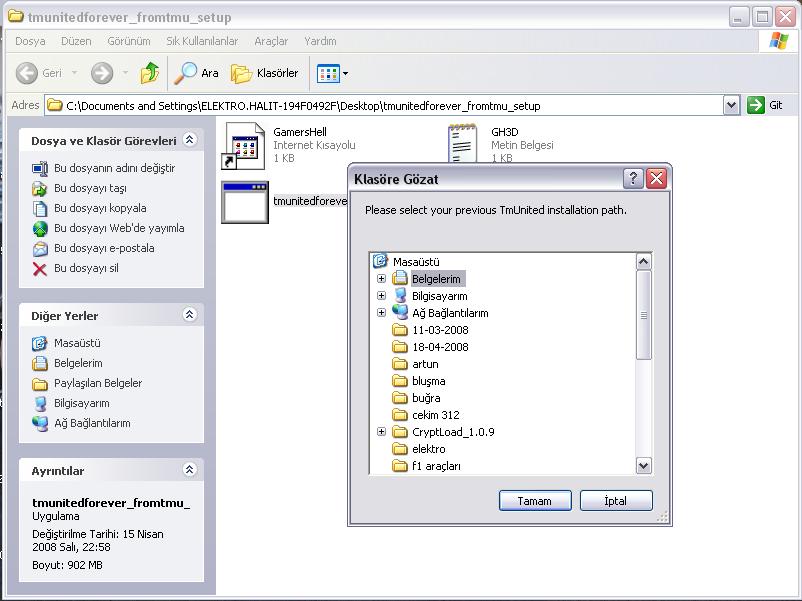Open the Geri history dropdown arrow
802x601 pixels.
pyautogui.click(x=74, y=73)
